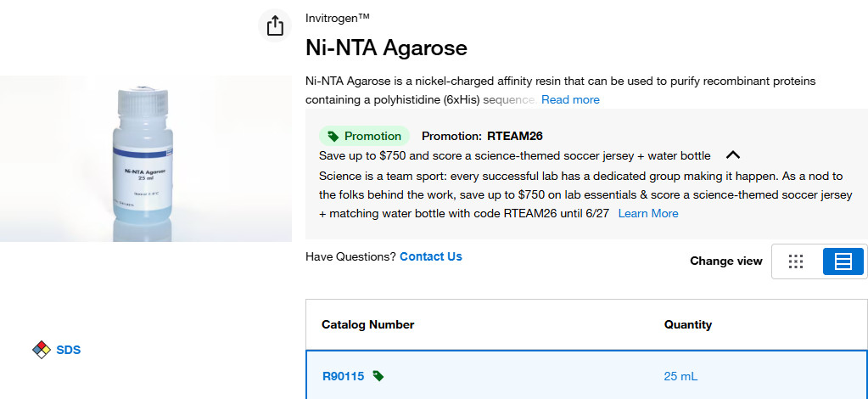The width and height of the screenshot is (868, 399).
Task: Click the promotion tag icon beside R90115
Action: [378, 376]
